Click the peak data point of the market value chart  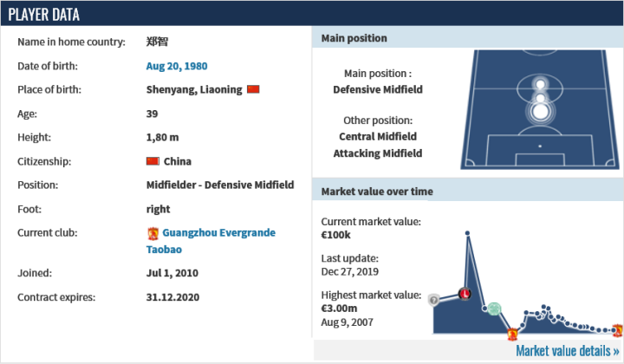(x=468, y=233)
